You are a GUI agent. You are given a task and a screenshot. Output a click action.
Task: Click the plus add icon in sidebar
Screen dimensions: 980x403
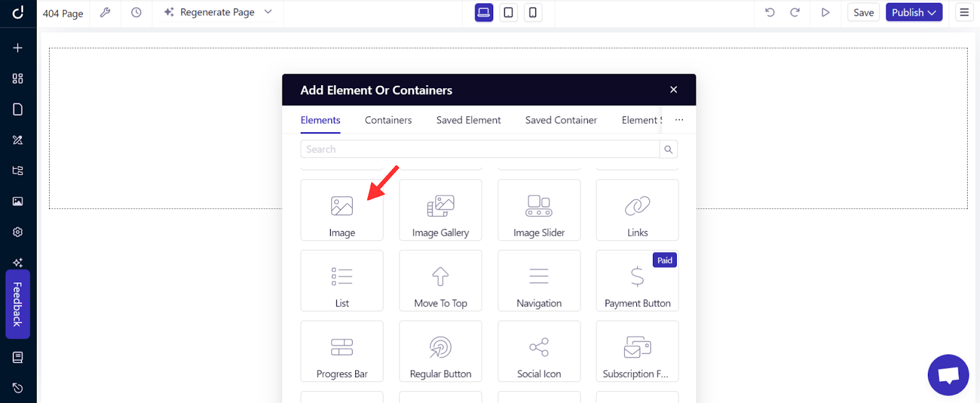pyautogui.click(x=18, y=48)
